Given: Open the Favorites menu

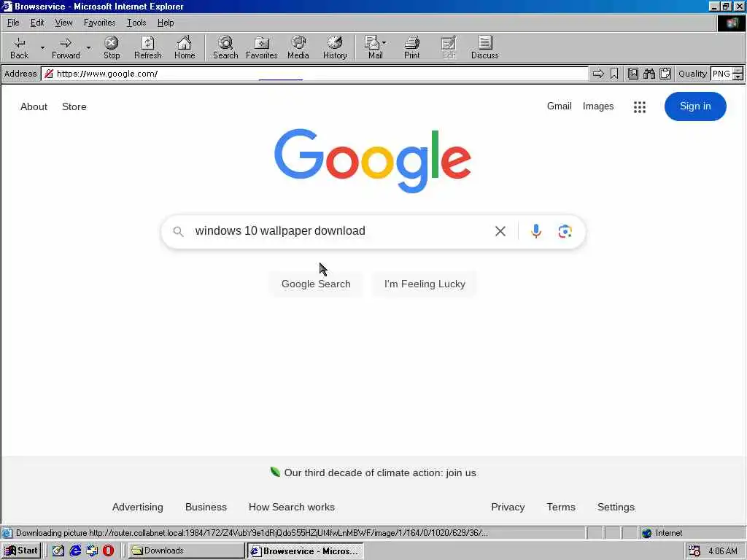Looking at the screenshot, I should 99,23.
